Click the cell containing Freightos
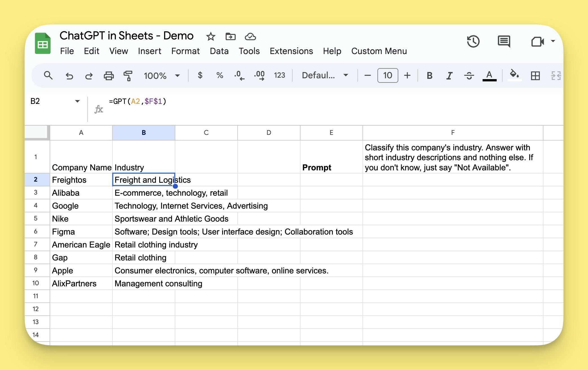Screen dimensions: 588x370 tap(81, 180)
